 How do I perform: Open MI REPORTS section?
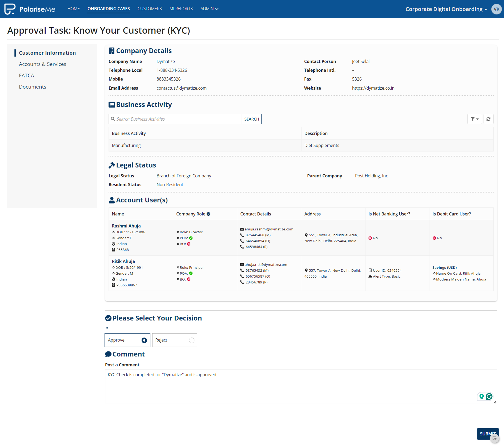point(181,9)
